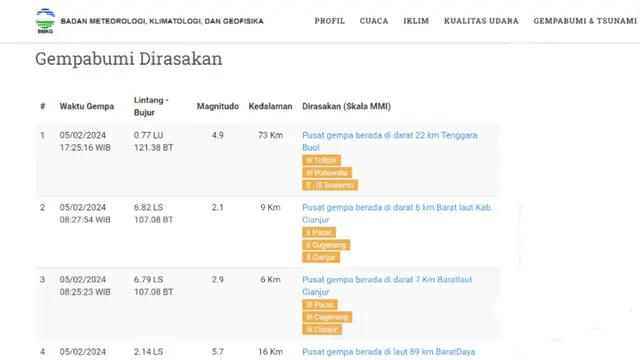
Task: Click Badan Meteorologi, Klimatologi, dan Geofisika title
Action: pyautogui.click(x=162, y=21)
